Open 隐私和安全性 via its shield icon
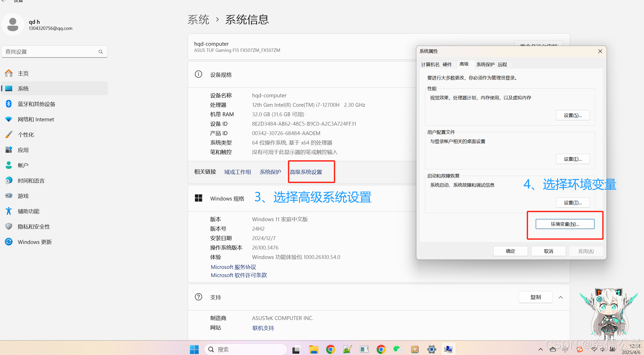 (x=8, y=226)
